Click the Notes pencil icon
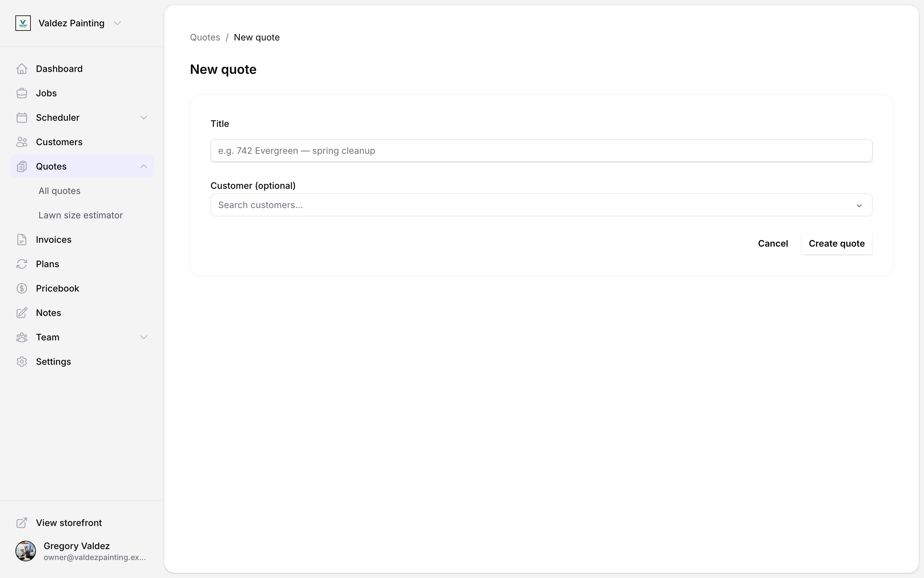The width and height of the screenshot is (924, 578). [x=22, y=313]
